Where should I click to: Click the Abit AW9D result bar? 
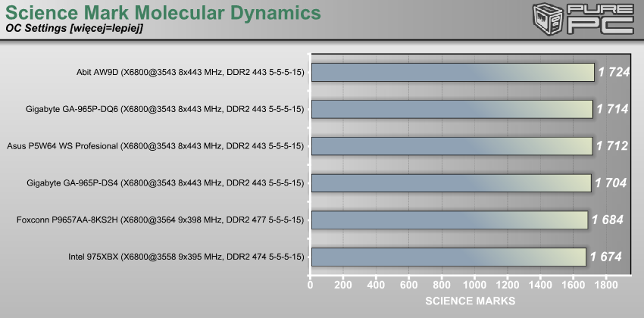pos(452,72)
